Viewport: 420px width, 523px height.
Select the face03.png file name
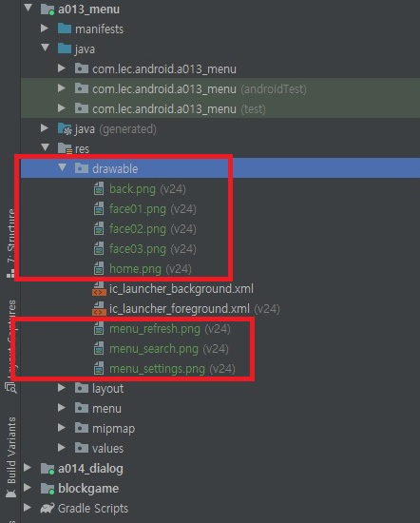138,249
